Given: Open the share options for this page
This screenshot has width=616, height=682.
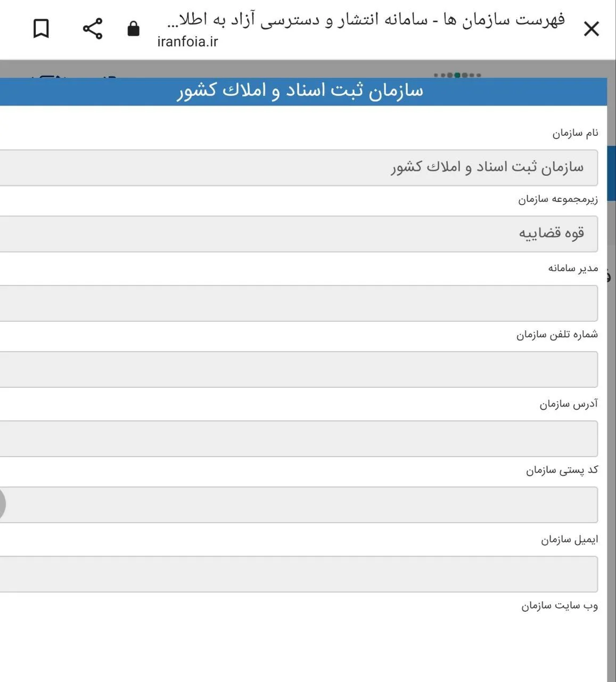Looking at the screenshot, I should point(92,29).
